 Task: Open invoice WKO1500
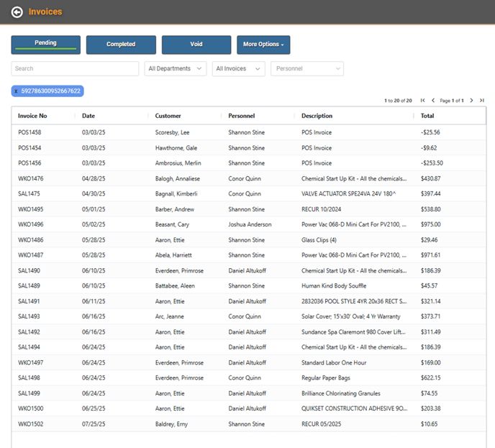tap(31, 408)
